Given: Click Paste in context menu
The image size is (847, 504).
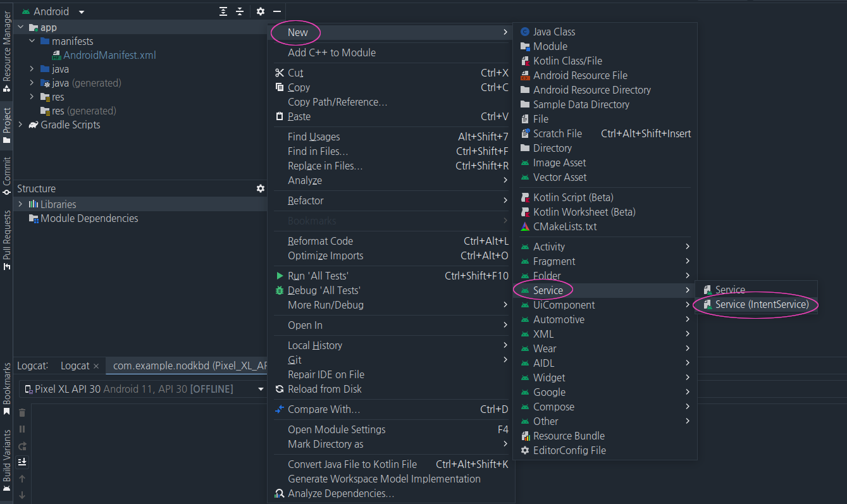Looking at the screenshot, I should click(391, 116).
